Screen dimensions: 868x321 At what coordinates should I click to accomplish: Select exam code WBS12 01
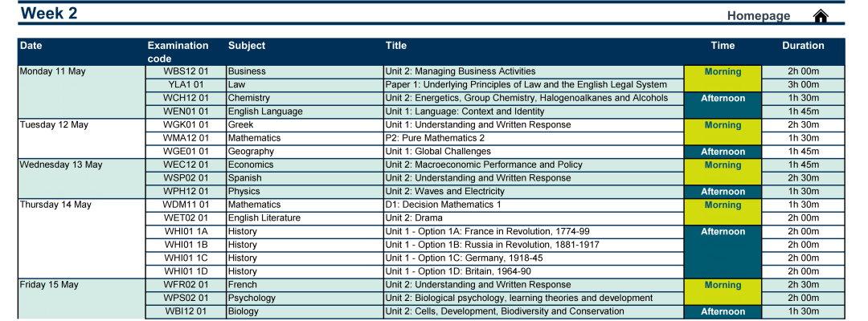tap(186, 71)
